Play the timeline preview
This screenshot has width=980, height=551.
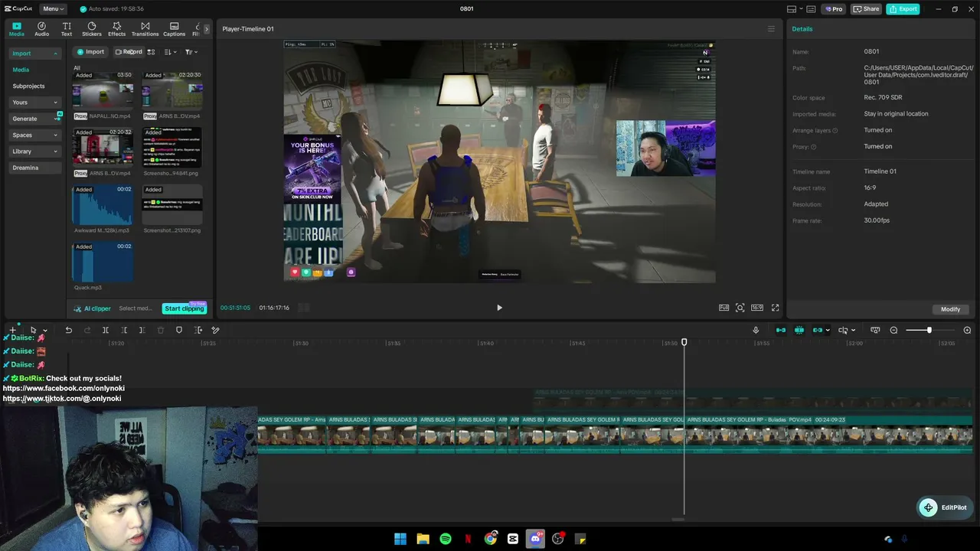point(499,308)
